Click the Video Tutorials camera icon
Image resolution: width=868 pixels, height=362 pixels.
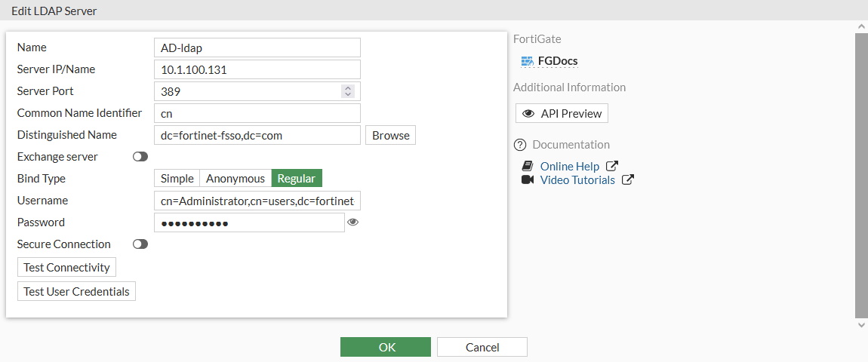(x=528, y=180)
